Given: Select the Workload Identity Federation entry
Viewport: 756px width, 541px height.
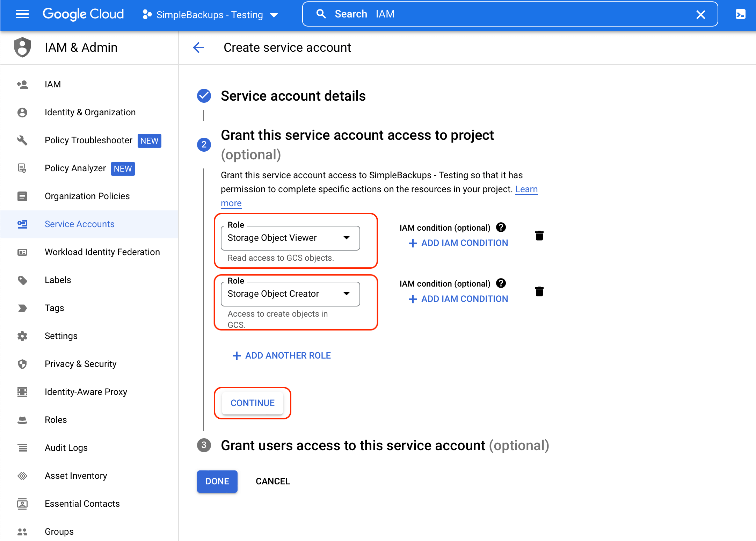Looking at the screenshot, I should (x=102, y=252).
